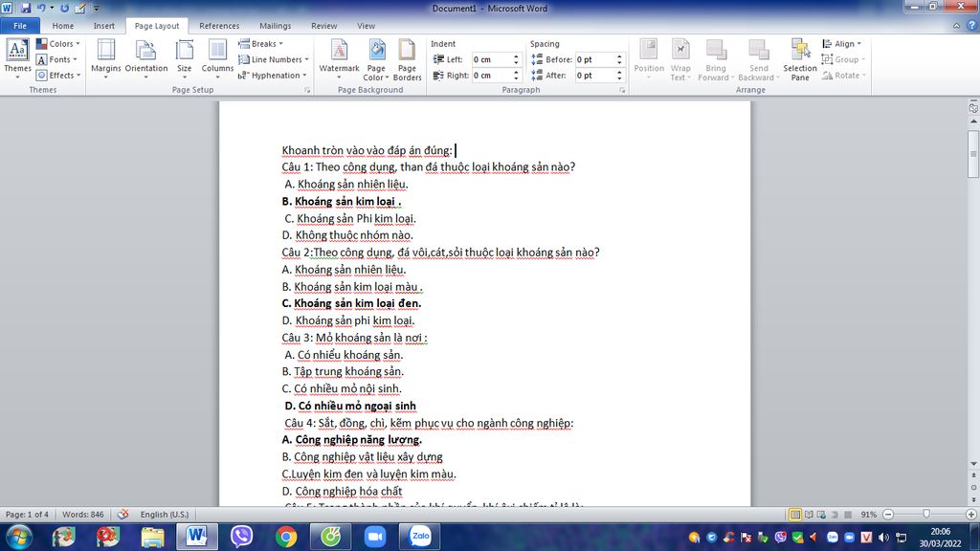Image resolution: width=980 pixels, height=551 pixels.
Task: Click the zoom slider handle
Action: coord(926,514)
